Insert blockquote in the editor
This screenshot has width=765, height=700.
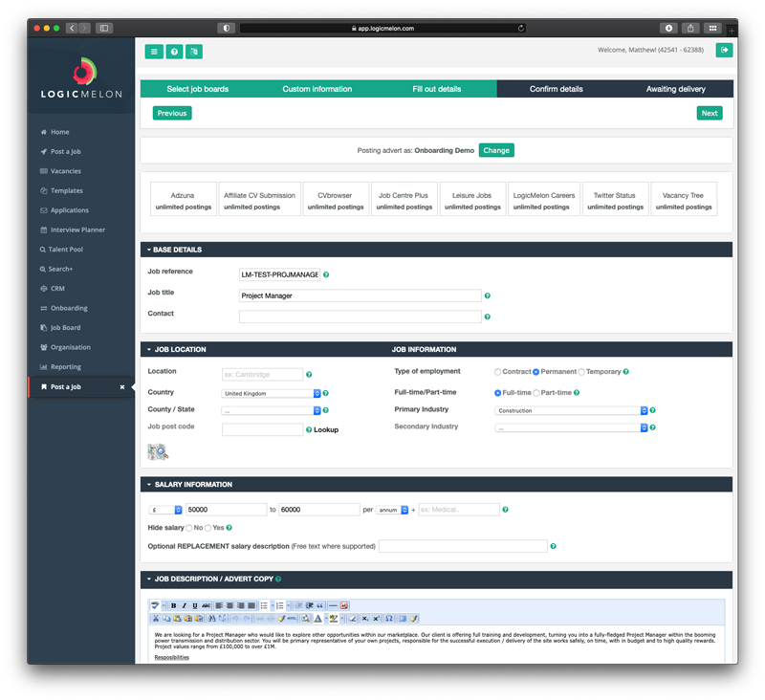point(320,605)
